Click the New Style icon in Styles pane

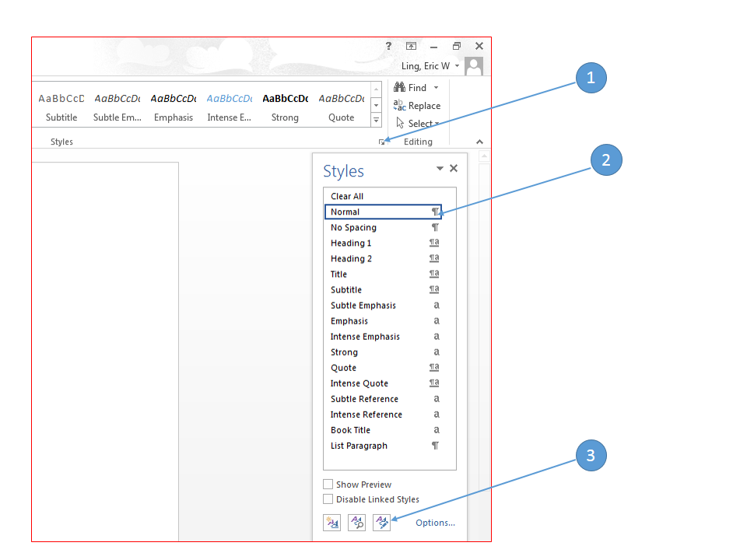pos(332,523)
